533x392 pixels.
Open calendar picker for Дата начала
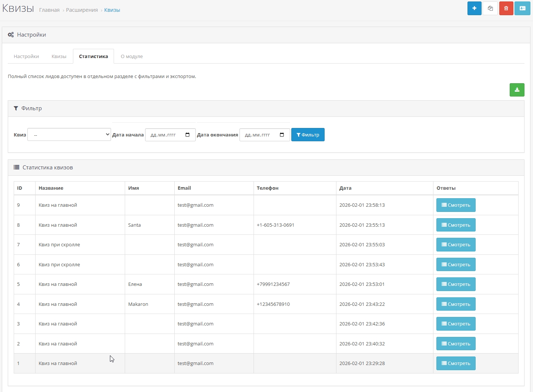click(188, 135)
